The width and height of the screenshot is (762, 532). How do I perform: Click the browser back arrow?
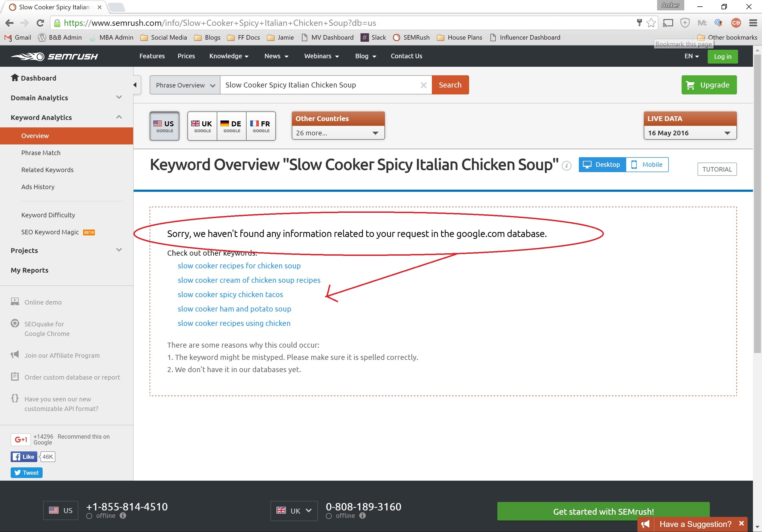tap(10, 23)
